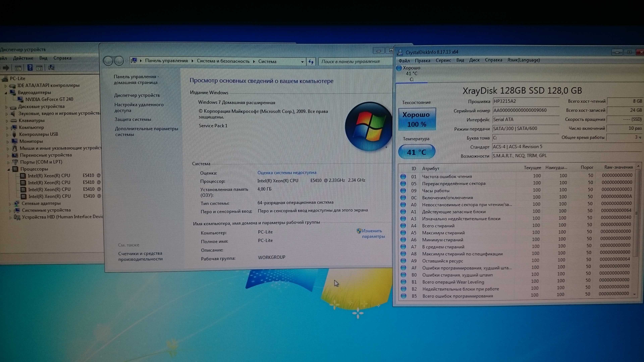Select the Ports (COM и LPT) icon
Image resolution: width=644 pixels, height=362 pixels.
pos(15,162)
